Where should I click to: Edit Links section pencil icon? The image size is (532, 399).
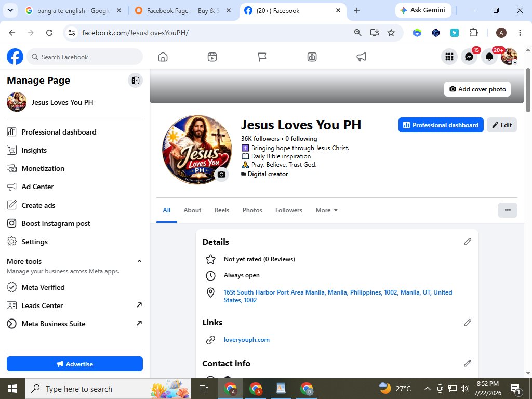(x=468, y=322)
